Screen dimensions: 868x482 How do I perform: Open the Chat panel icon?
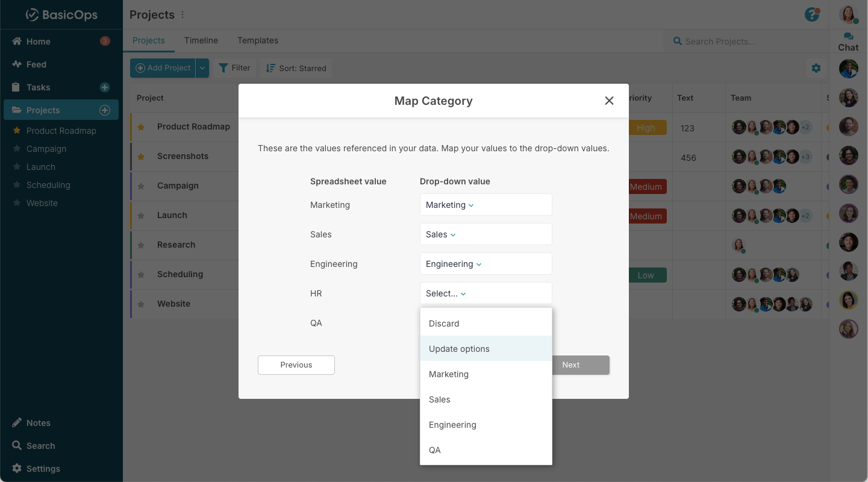pyautogui.click(x=848, y=42)
